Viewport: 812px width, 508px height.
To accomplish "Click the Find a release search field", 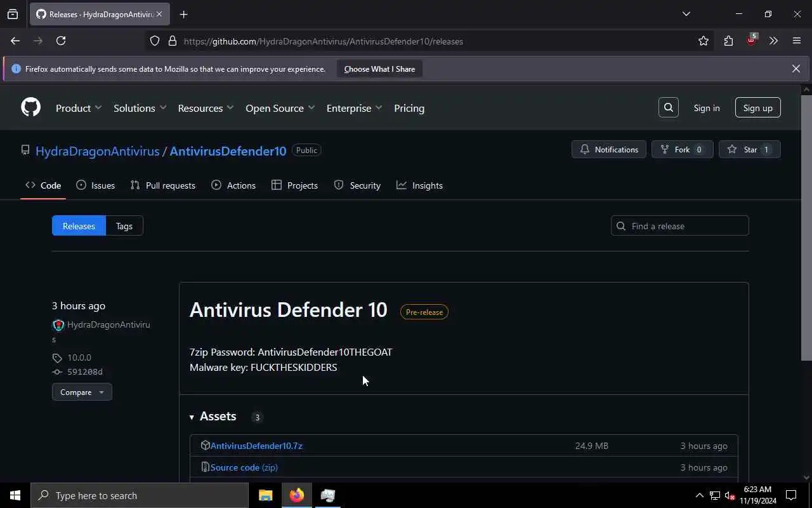I will coord(680,226).
